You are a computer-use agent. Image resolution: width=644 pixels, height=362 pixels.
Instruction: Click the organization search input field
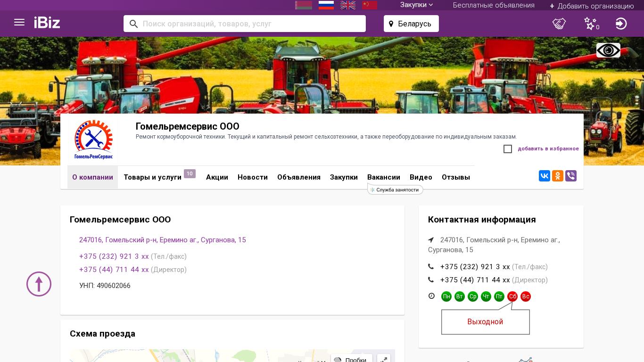pyautogui.click(x=250, y=24)
